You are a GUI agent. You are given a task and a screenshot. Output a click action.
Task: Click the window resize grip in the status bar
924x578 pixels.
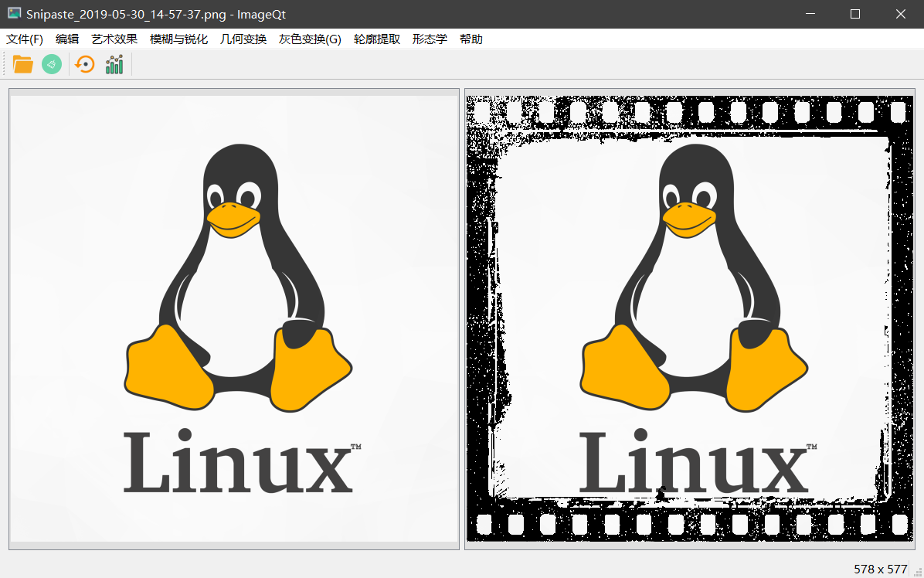[x=918, y=572]
